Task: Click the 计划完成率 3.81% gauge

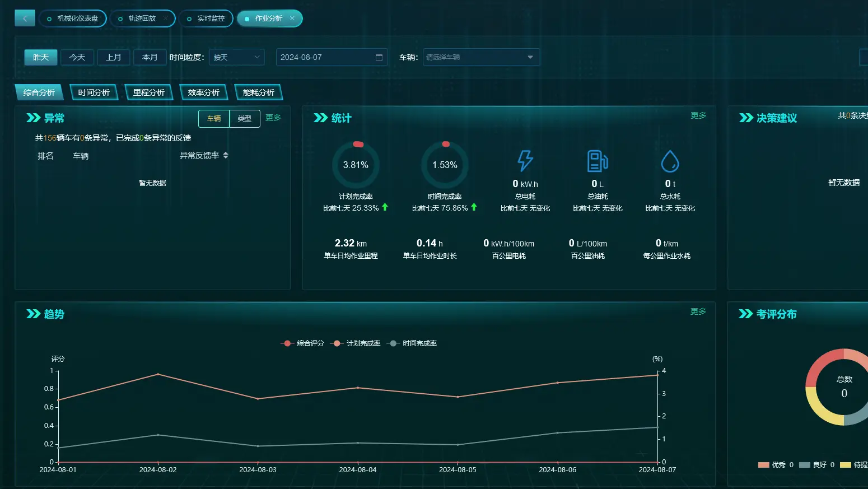Action: coord(356,165)
